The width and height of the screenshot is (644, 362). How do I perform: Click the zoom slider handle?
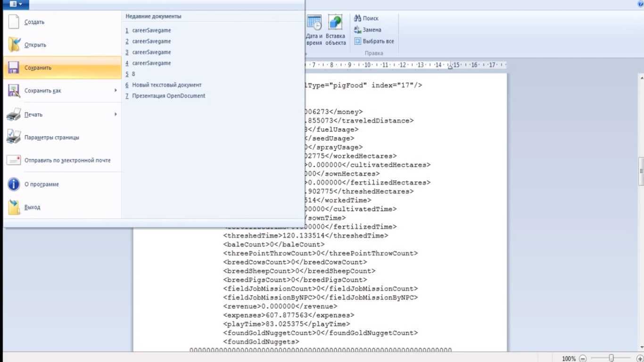pyautogui.click(x=611, y=358)
